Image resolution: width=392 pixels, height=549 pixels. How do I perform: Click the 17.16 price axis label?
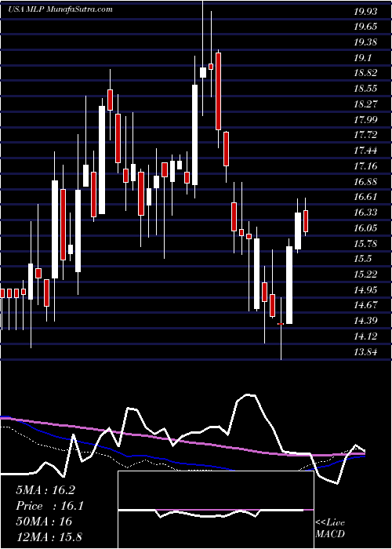coord(365,166)
